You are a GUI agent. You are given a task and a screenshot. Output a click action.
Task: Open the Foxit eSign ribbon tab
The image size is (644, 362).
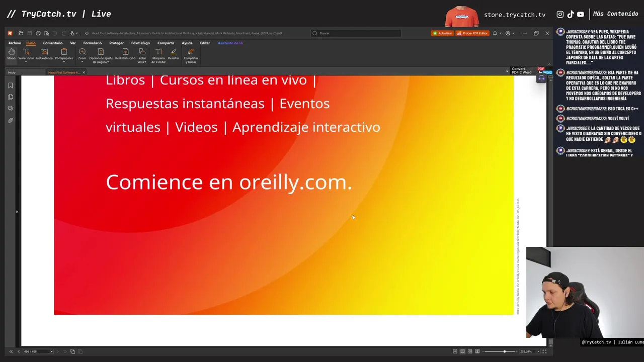coord(140,43)
